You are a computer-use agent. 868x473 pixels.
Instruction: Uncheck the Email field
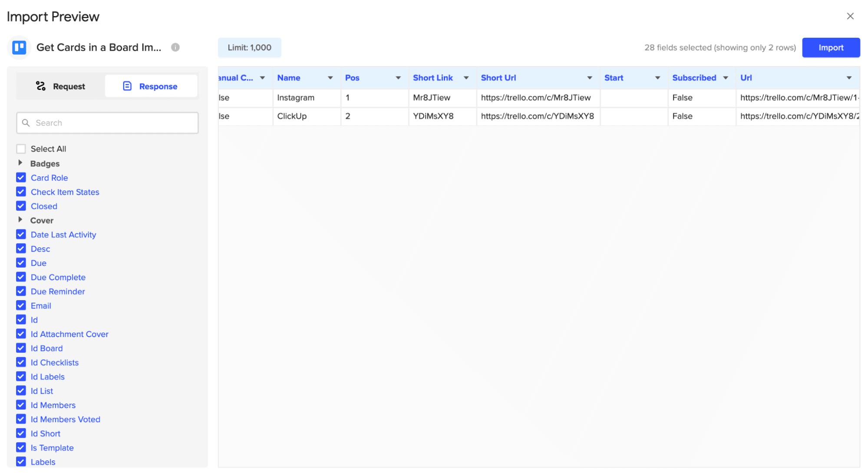coord(21,306)
